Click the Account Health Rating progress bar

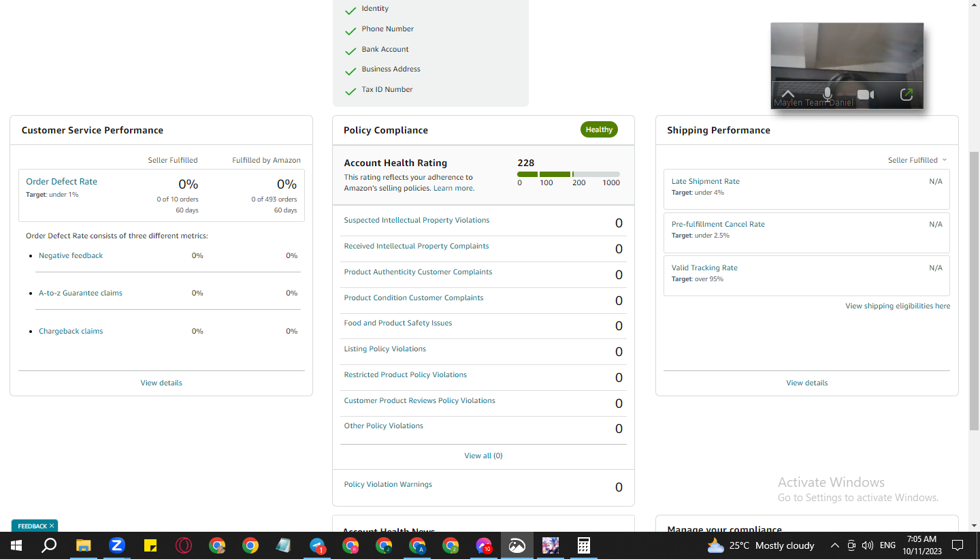pos(568,174)
